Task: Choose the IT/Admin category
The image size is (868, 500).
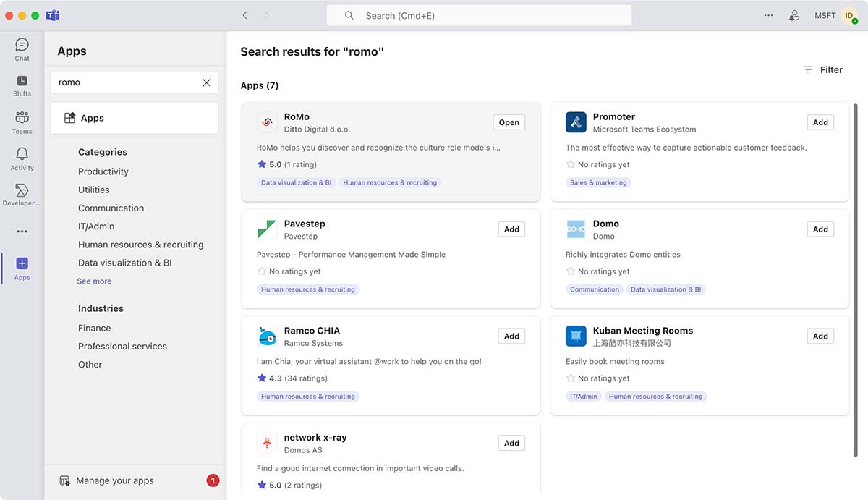Action: coord(96,226)
